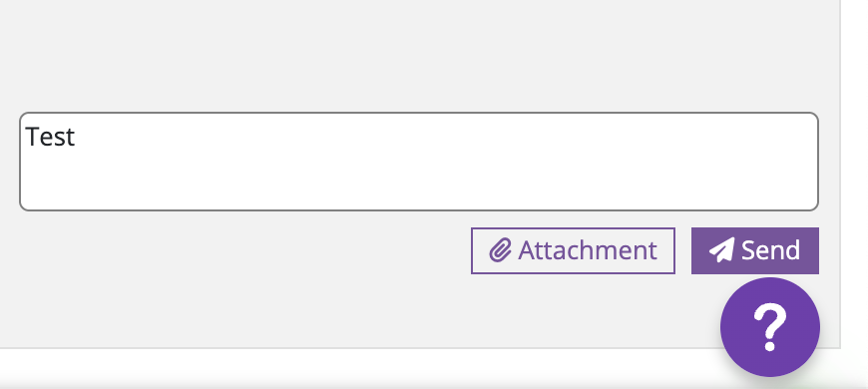Place cursor after the word Test

pos(76,137)
